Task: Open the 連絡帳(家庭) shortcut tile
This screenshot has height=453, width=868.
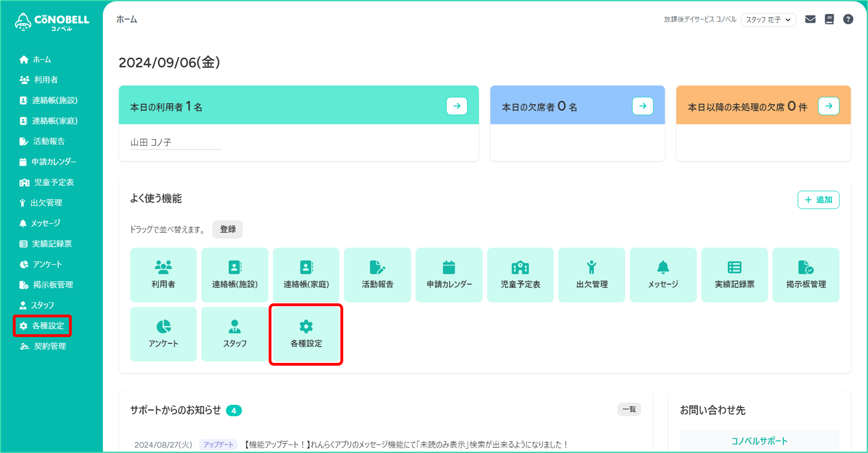Action: (x=306, y=275)
